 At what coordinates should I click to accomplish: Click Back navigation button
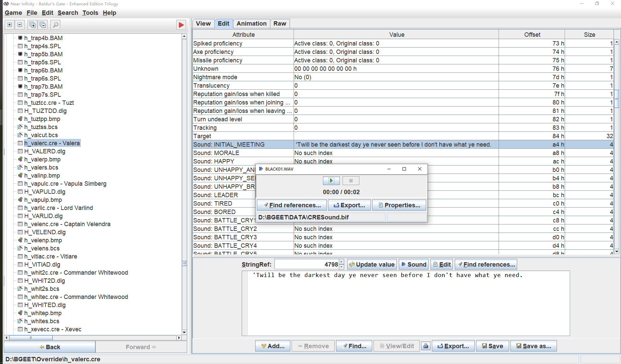point(50,347)
